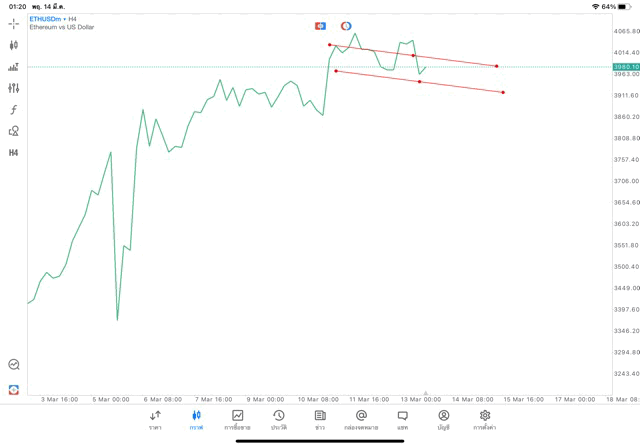
Task: Open the indicators list icon
Action: click(13, 67)
